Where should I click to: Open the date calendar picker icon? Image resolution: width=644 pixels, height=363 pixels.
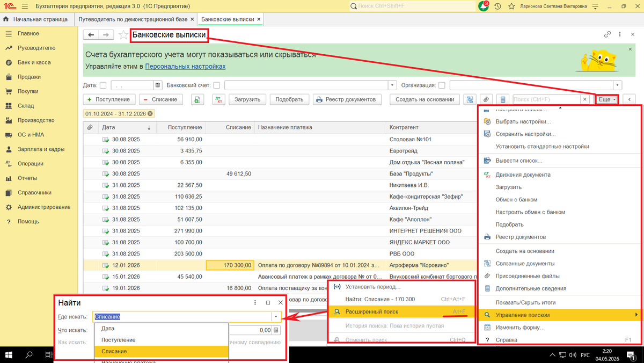click(157, 85)
